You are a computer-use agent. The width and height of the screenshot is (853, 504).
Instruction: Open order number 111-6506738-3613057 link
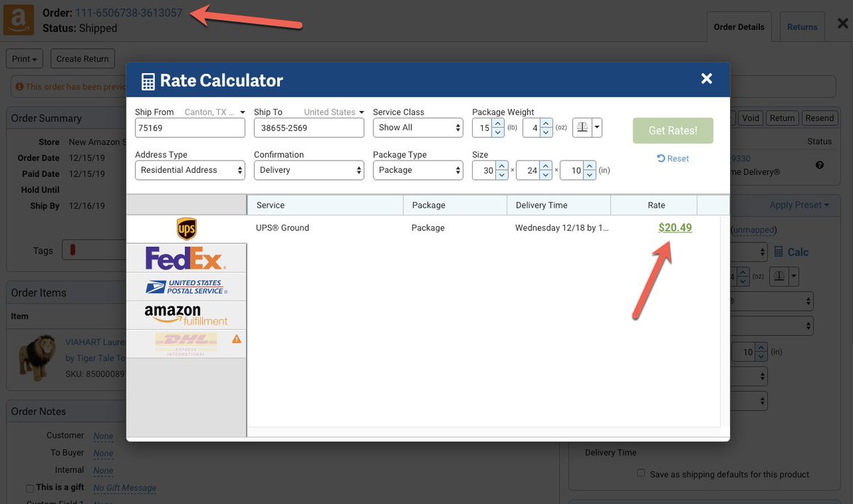click(x=129, y=13)
